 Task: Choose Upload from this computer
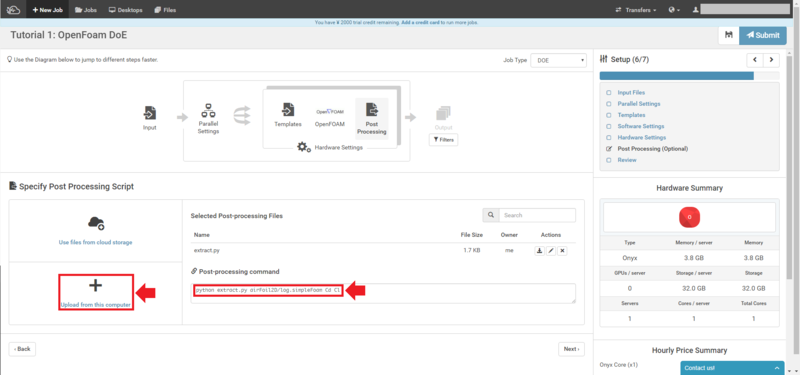coord(95,305)
